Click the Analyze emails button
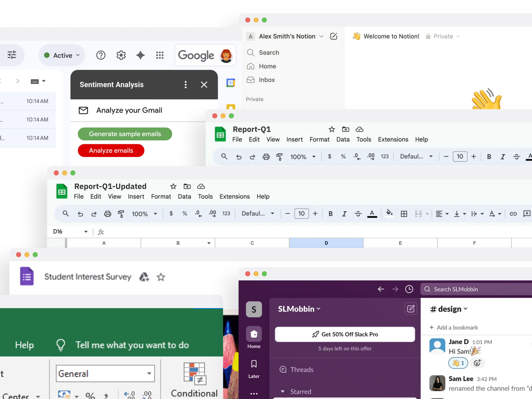 (111, 151)
